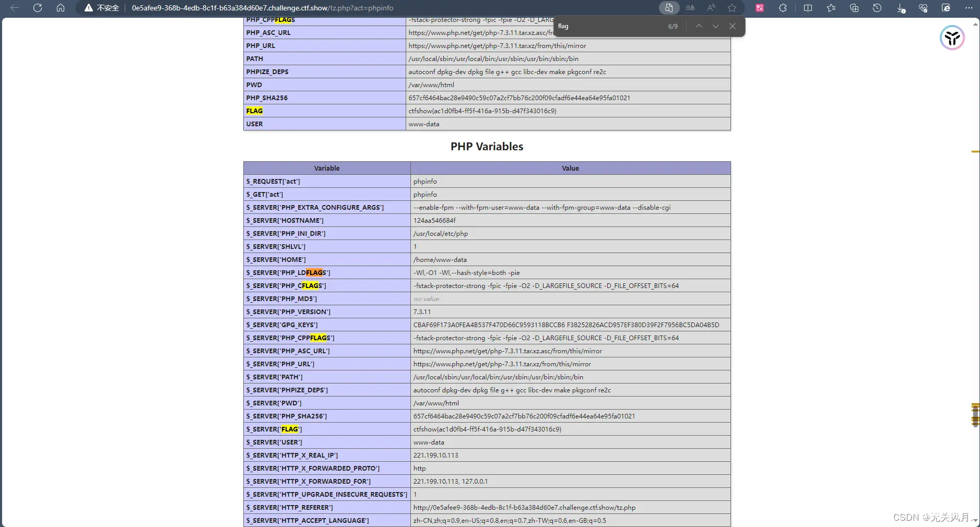Click the $_SERVER['PHP_URL'] value
The image size is (980, 527).
[502, 364]
